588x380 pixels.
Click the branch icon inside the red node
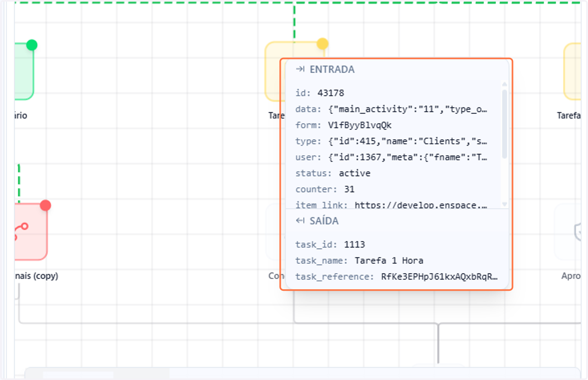[21, 230]
